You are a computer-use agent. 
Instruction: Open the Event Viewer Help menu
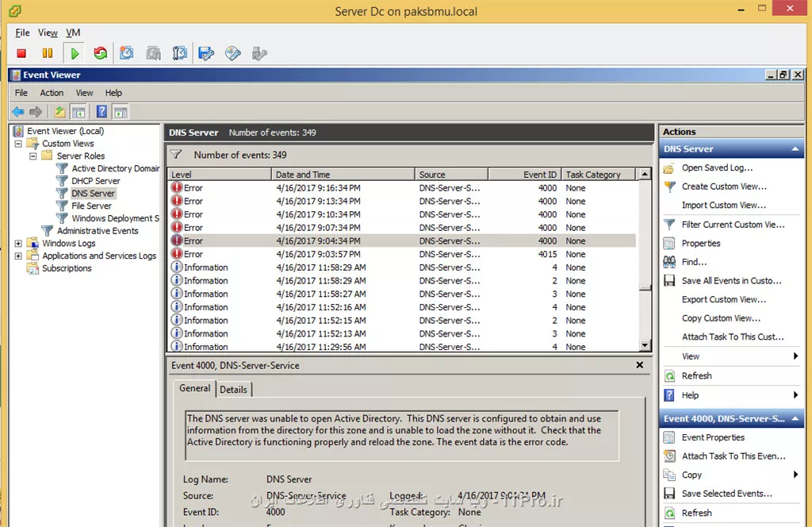click(113, 93)
